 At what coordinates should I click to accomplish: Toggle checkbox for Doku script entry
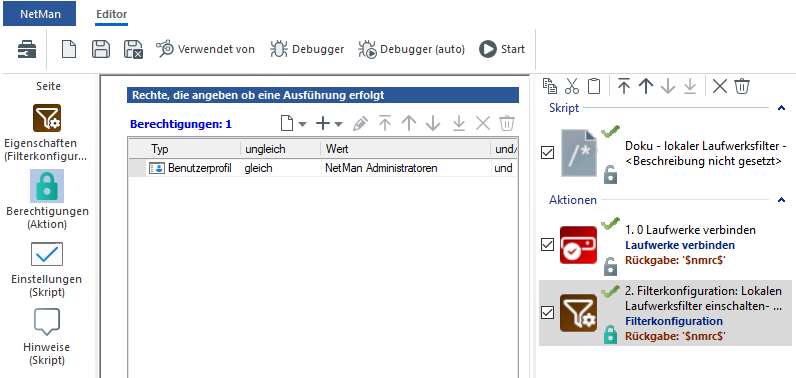[547, 152]
